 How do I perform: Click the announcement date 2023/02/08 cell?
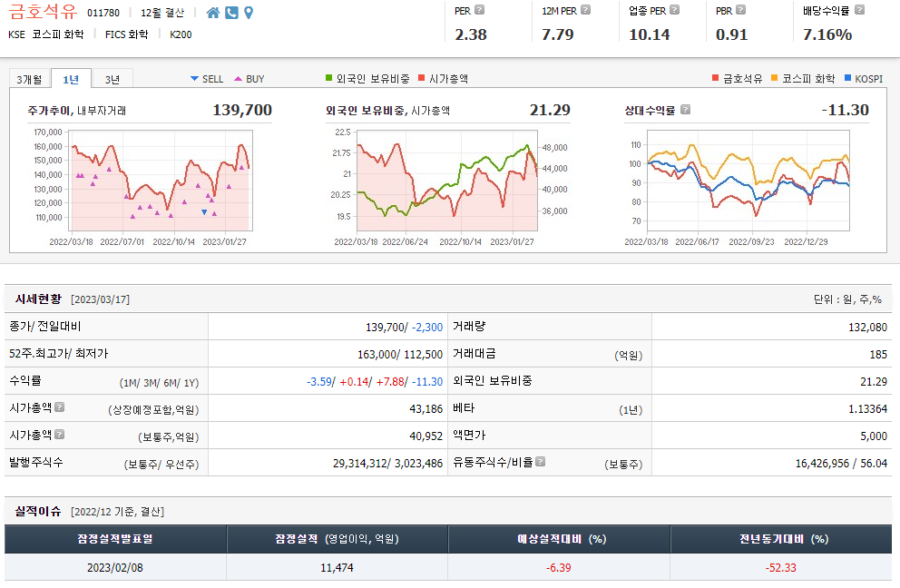(115, 567)
